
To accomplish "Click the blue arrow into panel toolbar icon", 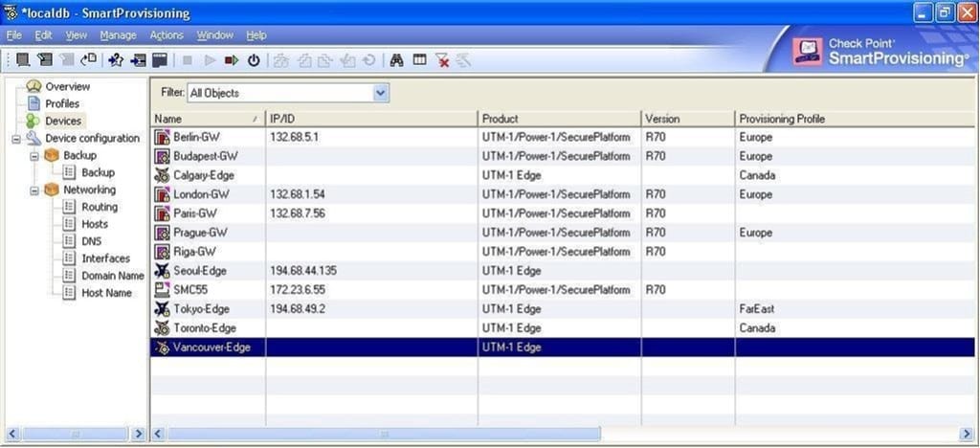I will pyautogui.click(x=138, y=60).
